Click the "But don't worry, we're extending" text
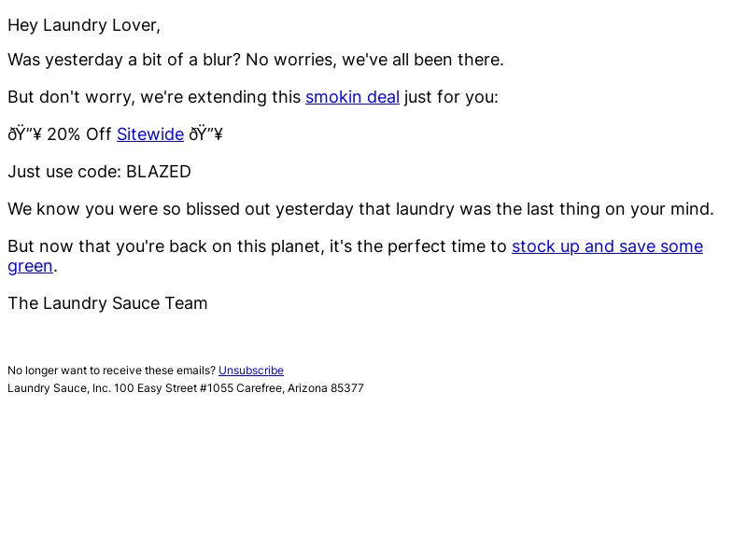This screenshot has width=747, height=560. [x=154, y=97]
